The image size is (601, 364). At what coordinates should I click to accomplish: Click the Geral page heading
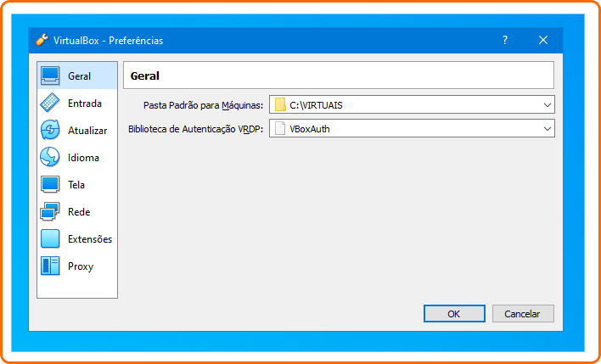coord(145,76)
